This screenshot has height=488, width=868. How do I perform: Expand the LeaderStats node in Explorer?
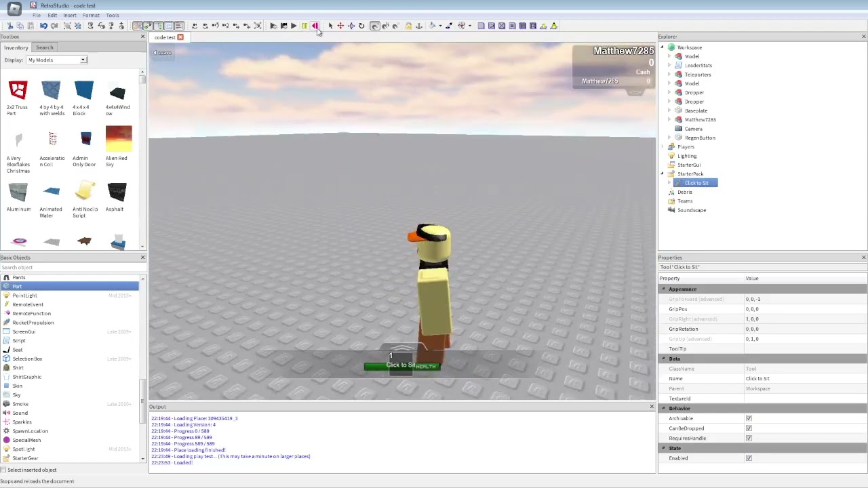[669, 66]
